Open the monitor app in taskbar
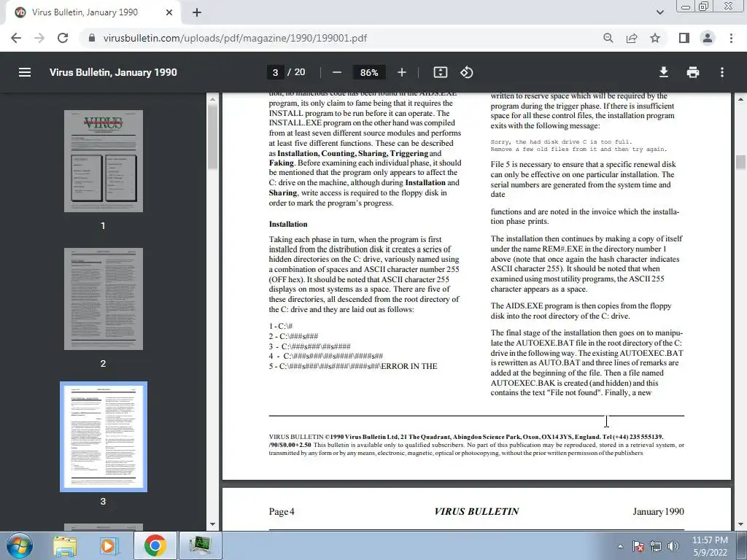This screenshot has width=747, height=560. coord(200,545)
